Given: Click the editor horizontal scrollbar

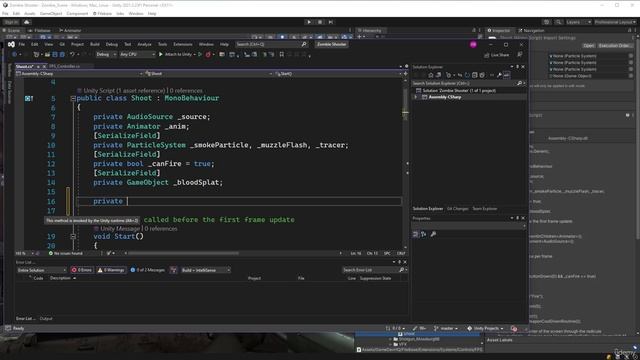Looking at the screenshot, I should [x=184, y=253].
